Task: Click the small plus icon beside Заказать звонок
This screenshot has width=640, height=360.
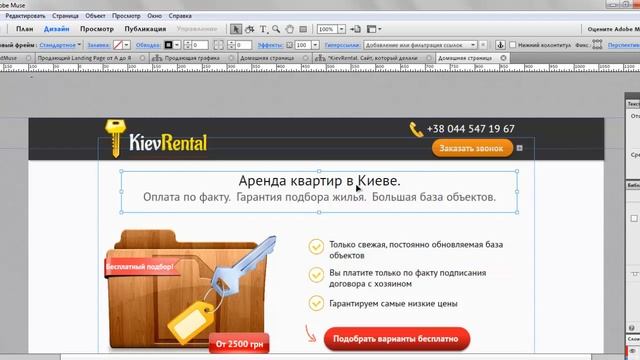Action: 520,148
